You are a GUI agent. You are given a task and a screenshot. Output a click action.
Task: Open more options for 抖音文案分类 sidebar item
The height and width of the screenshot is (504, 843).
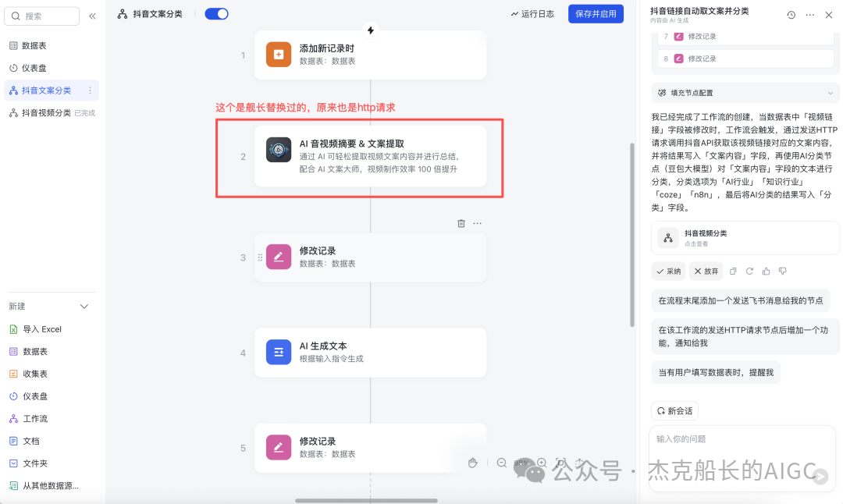point(90,91)
